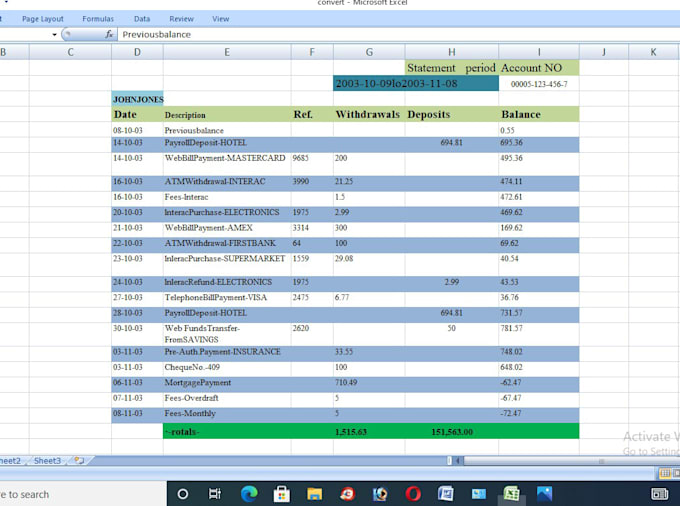Viewport: 680px width, 506px height.
Task: Open the Name Box dropdown arrow
Action: click(54, 35)
